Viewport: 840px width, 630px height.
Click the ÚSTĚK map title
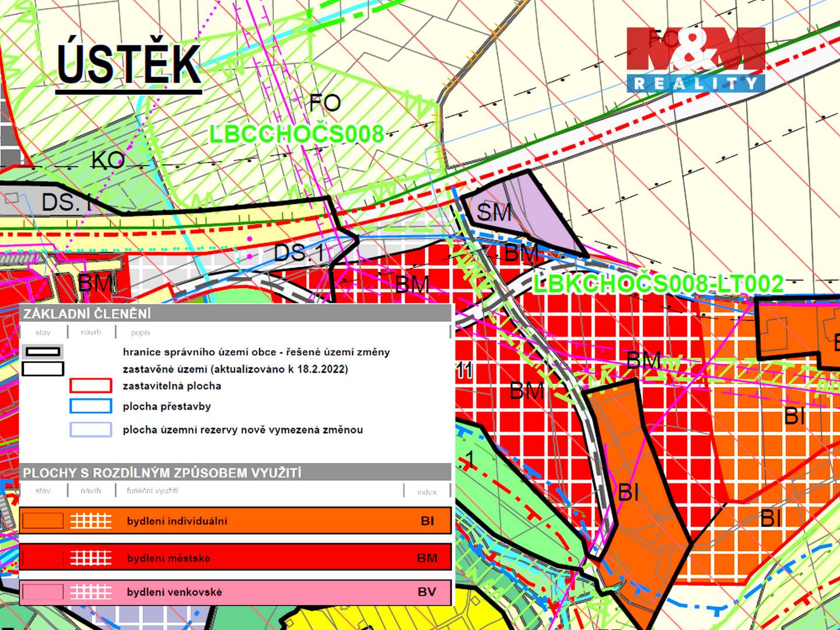(x=129, y=64)
